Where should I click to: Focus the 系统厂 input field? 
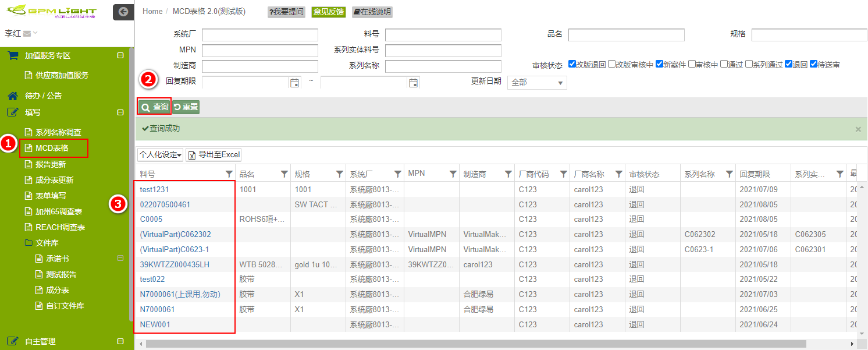coord(260,34)
